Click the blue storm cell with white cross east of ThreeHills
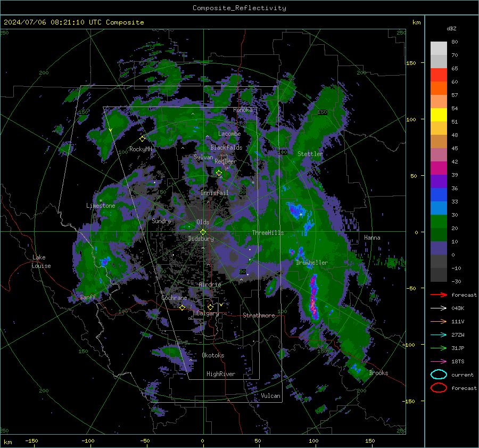The height and width of the screenshot is (448, 479). coord(296,211)
